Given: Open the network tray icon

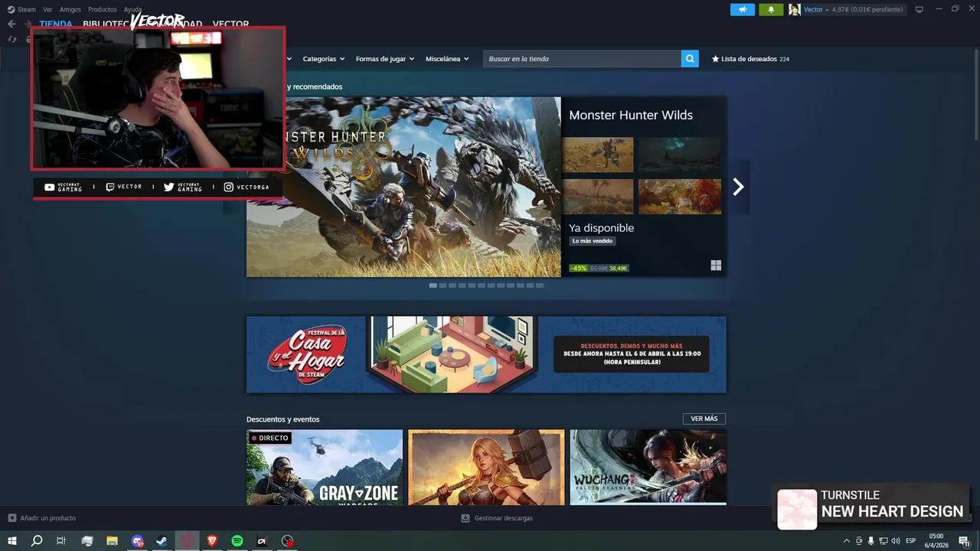Looking at the screenshot, I should (x=883, y=541).
